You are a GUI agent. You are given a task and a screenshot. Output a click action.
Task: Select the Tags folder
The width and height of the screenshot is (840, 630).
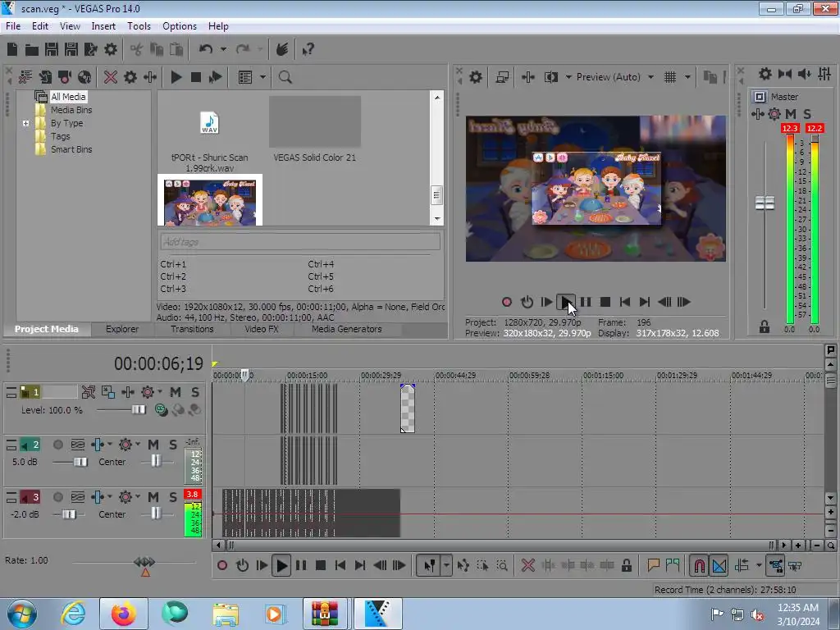click(61, 137)
